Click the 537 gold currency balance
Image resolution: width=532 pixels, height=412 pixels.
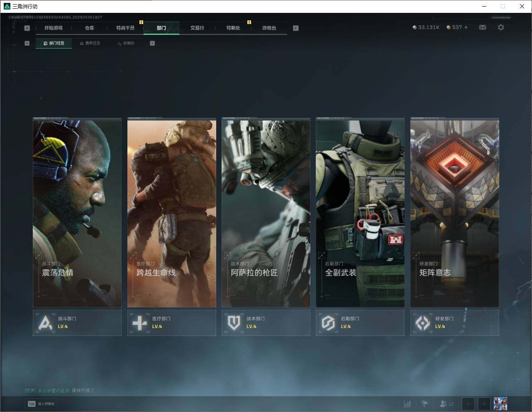pyautogui.click(x=454, y=27)
